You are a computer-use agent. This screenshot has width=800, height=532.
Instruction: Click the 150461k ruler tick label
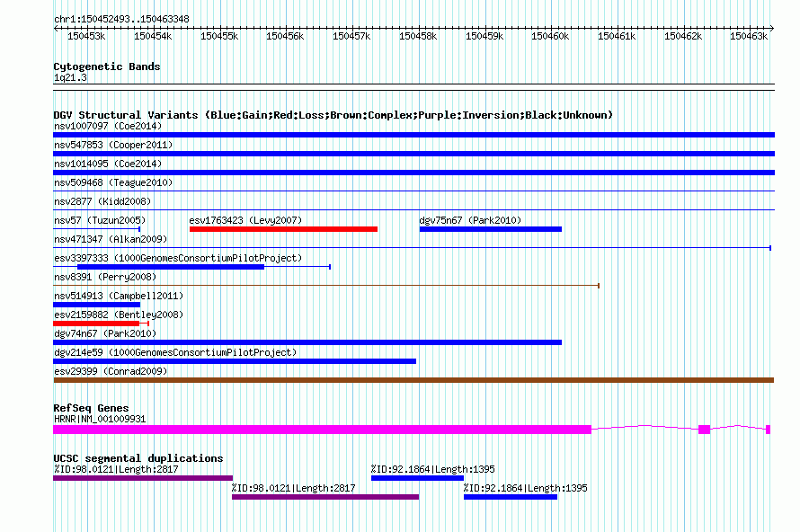(617, 36)
